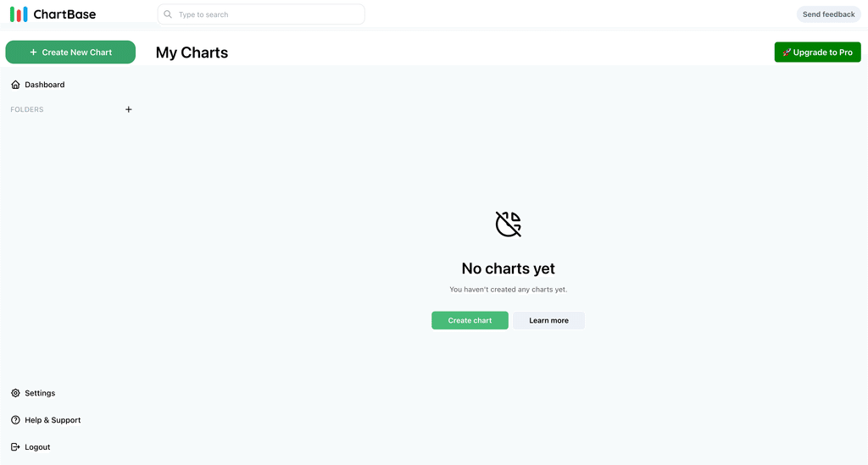This screenshot has height=465, width=868.
Task: Click the Logout arrow icon
Action: point(15,446)
